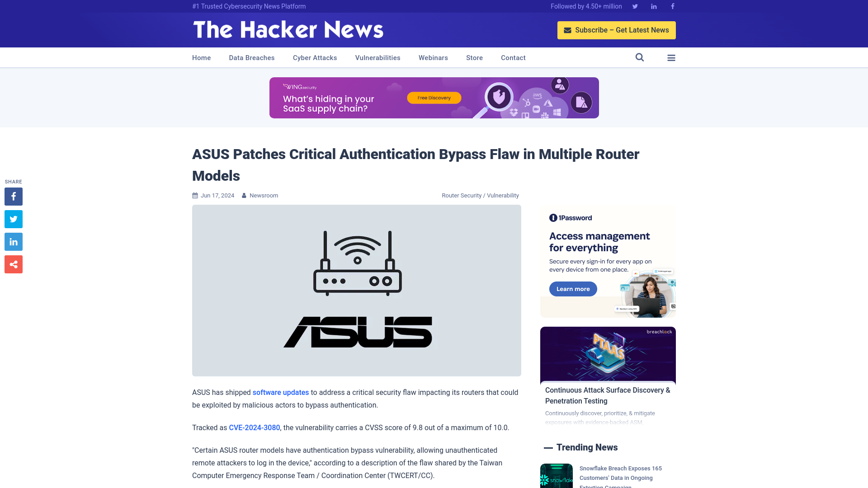The width and height of the screenshot is (868, 488).
Task: Click The Hacker News LinkedIn icon
Action: 653,6
